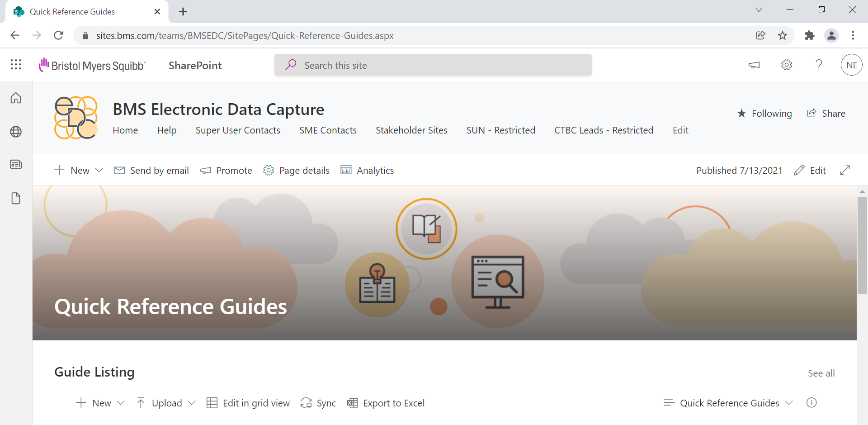Open Chrome three-dot menu

click(853, 35)
